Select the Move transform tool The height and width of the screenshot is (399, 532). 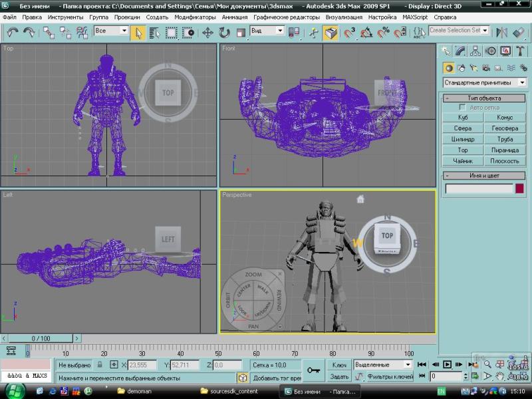(207, 32)
